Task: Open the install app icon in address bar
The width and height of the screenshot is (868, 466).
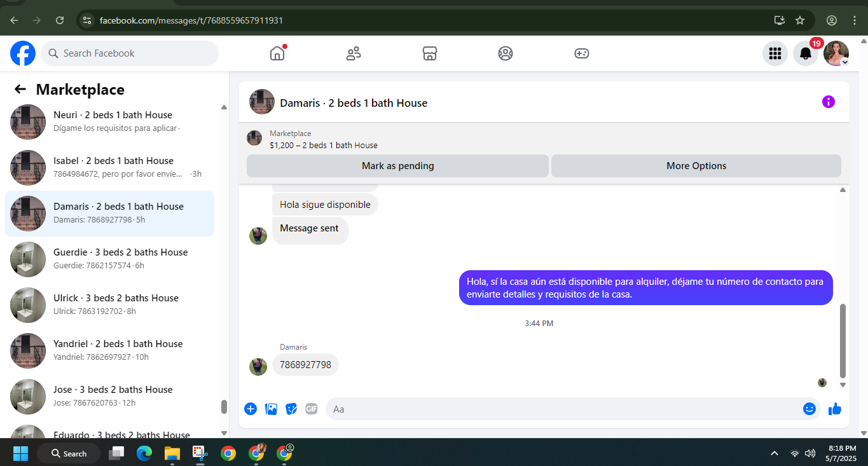Action: (x=780, y=20)
